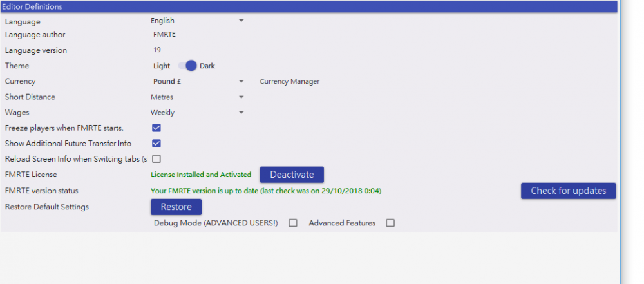
Task: Click the 'Restore Default Settings' label
Action: (47, 207)
